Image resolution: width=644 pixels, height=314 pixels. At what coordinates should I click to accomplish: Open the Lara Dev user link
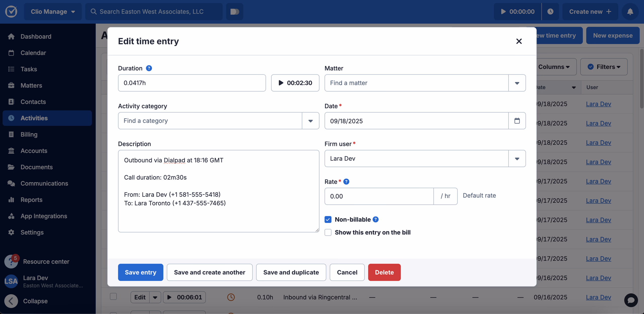598,104
